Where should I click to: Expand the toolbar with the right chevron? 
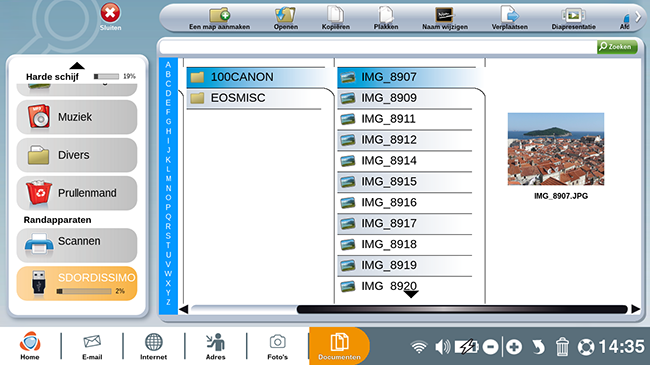tap(638, 17)
